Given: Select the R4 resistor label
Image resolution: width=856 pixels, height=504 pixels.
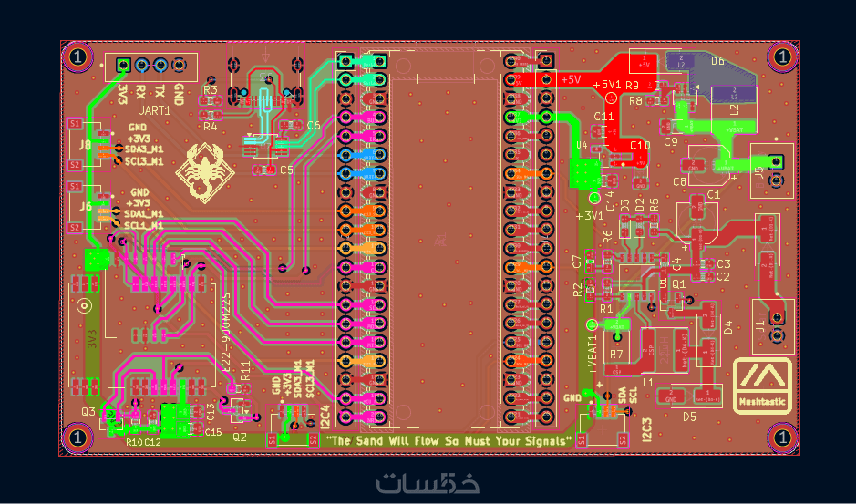Looking at the screenshot, I should pyautogui.click(x=211, y=127).
